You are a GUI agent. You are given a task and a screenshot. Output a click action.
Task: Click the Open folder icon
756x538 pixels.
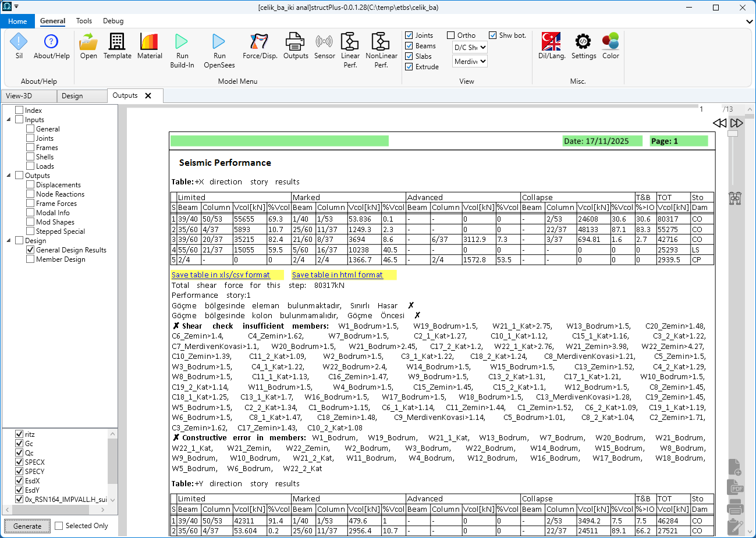tap(88, 42)
